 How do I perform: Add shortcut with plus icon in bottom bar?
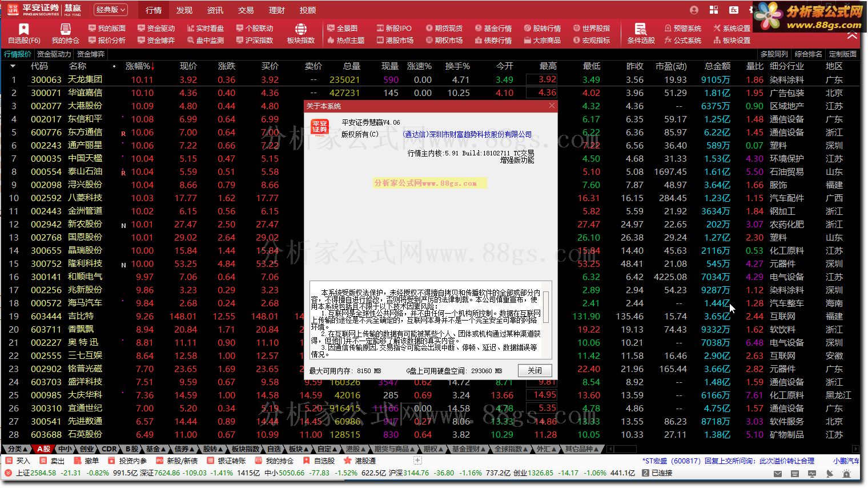pos(417,461)
